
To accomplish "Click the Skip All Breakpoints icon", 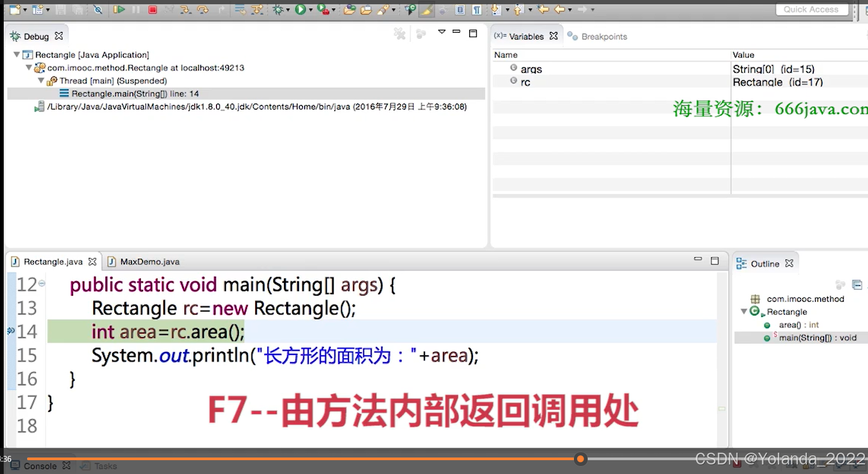I will point(98,10).
